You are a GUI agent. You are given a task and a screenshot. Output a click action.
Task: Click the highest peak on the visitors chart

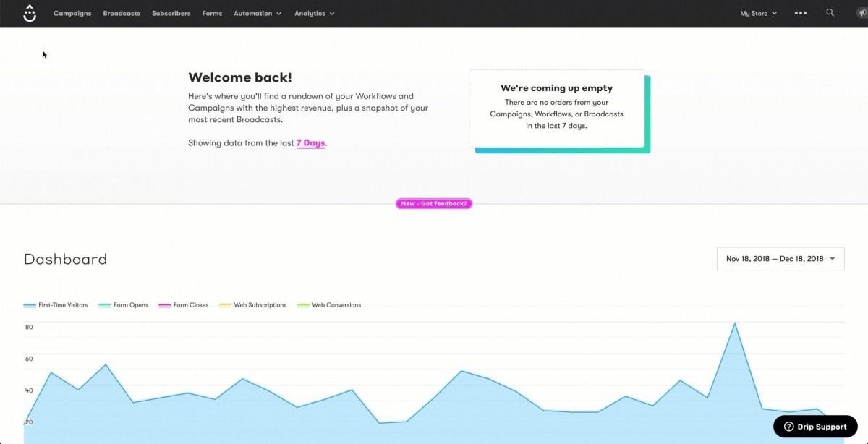pyautogui.click(x=735, y=323)
